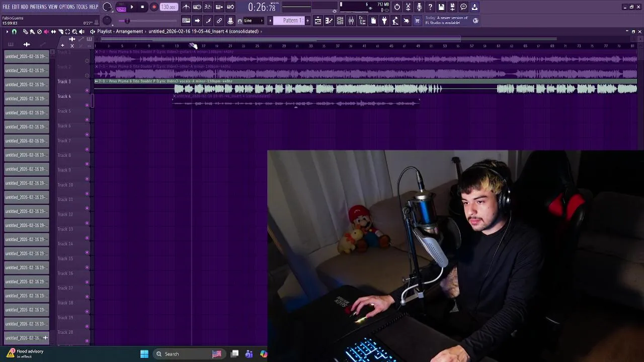644x362 pixels.
Task: Open the PATTERNS menu
Action: tap(38, 7)
